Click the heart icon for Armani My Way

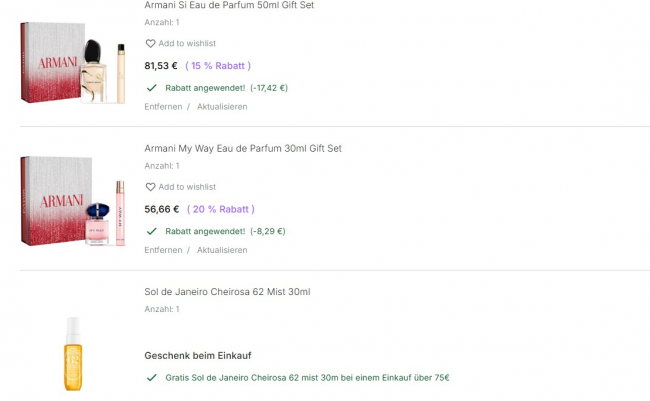(x=151, y=187)
